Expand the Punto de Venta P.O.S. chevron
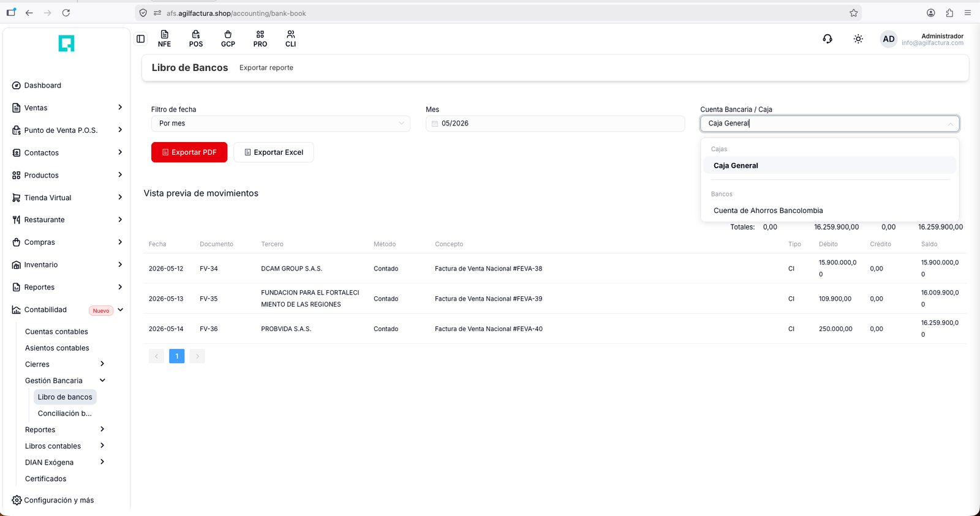This screenshot has width=980, height=516. tap(120, 130)
